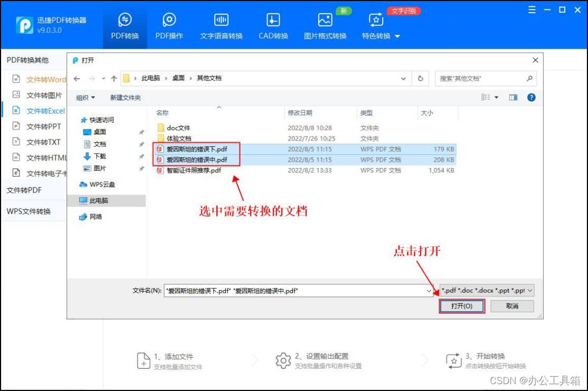This screenshot has width=588, height=391.
Task: Expand the file name history dropdown
Action: (x=429, y=291)
